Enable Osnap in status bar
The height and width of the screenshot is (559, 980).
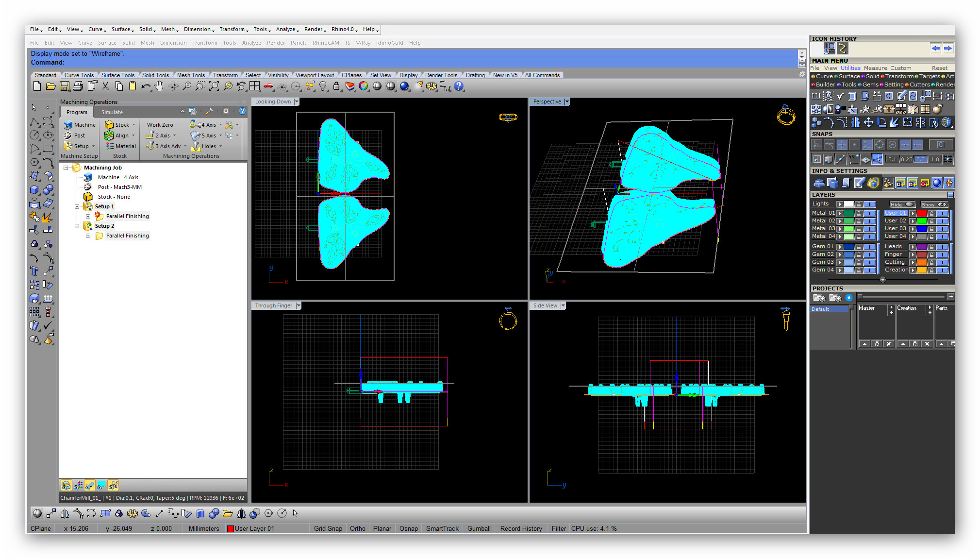tap(408, 528)
